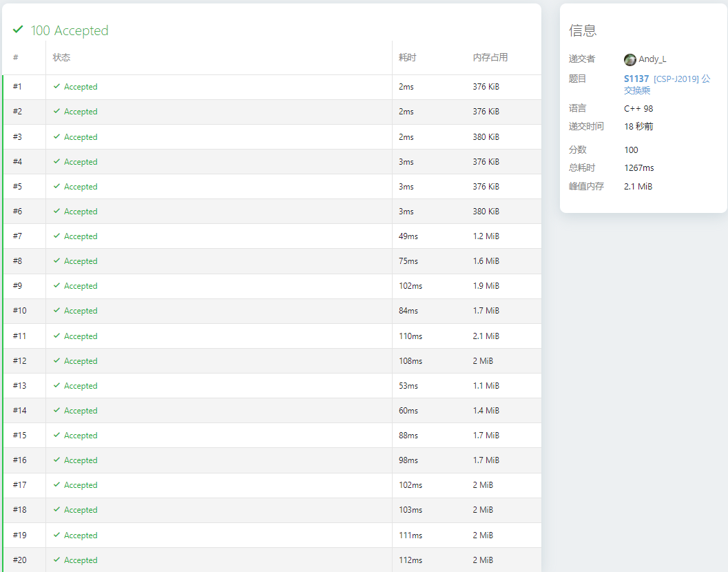
Task: Click the checkmark icon in row #17
Action: pyautogui.click(x=56, y=484)
